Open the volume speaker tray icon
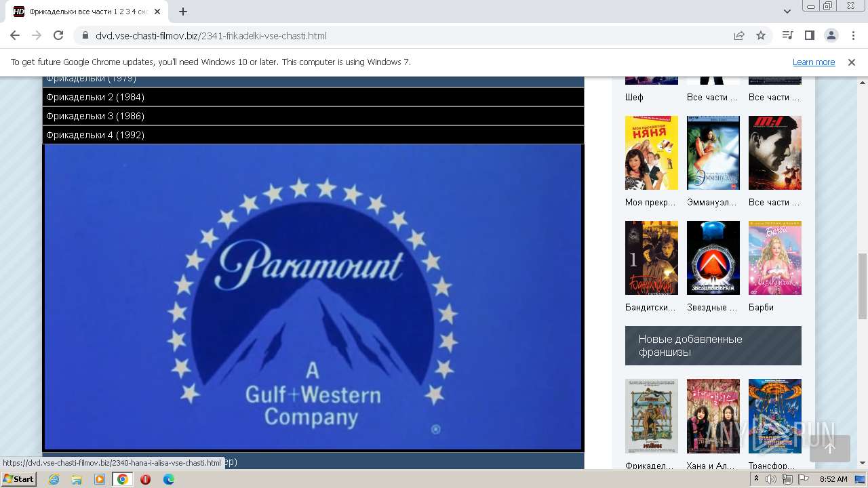 click(771, 479)
